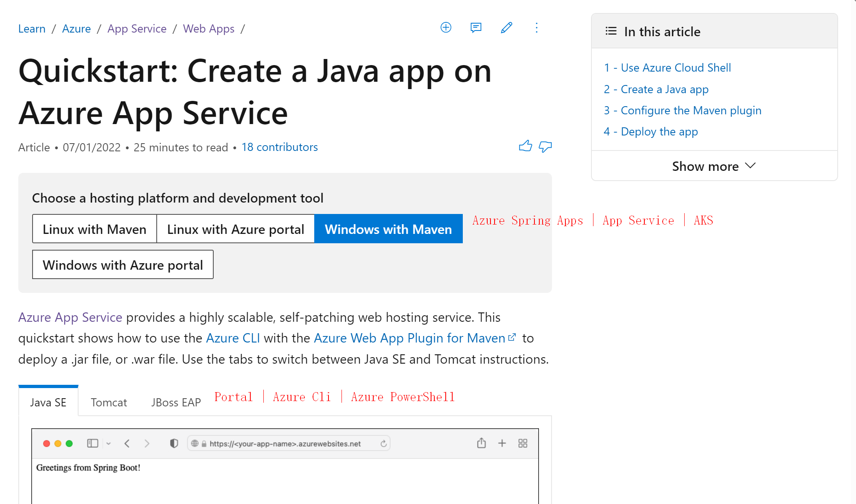Click the forward arrow in embedded browser
This screenshot has width=856, height=504.
[x=147, y=443]
